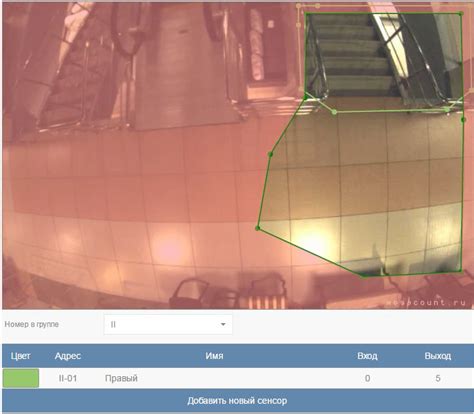Click the right endpoint of the light green counting line
Screen dimensions: 474x414
pos(447,109)
